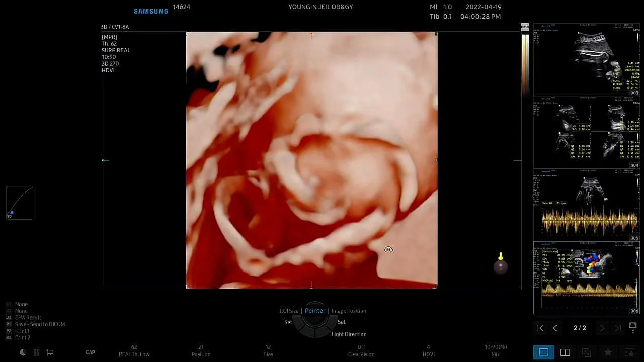Click the EFW Result user key

coord(28,318)
